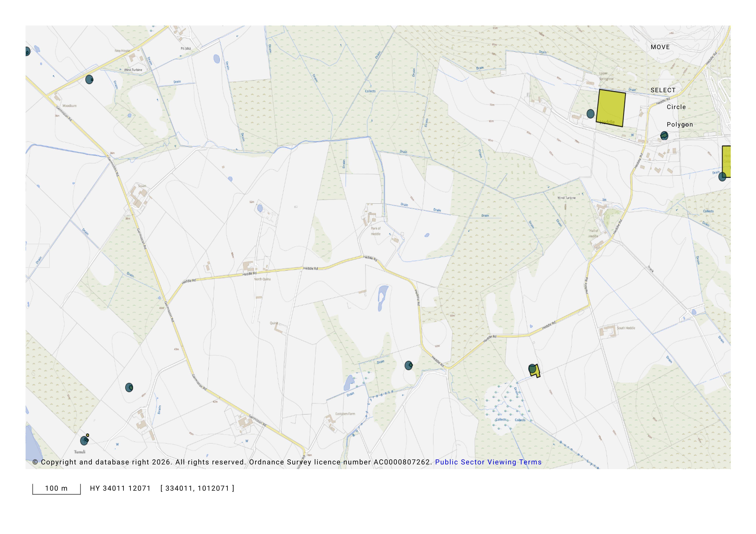Choose the Polygon selection option
This screenshot has width=756, height=534.
[680, 124]
